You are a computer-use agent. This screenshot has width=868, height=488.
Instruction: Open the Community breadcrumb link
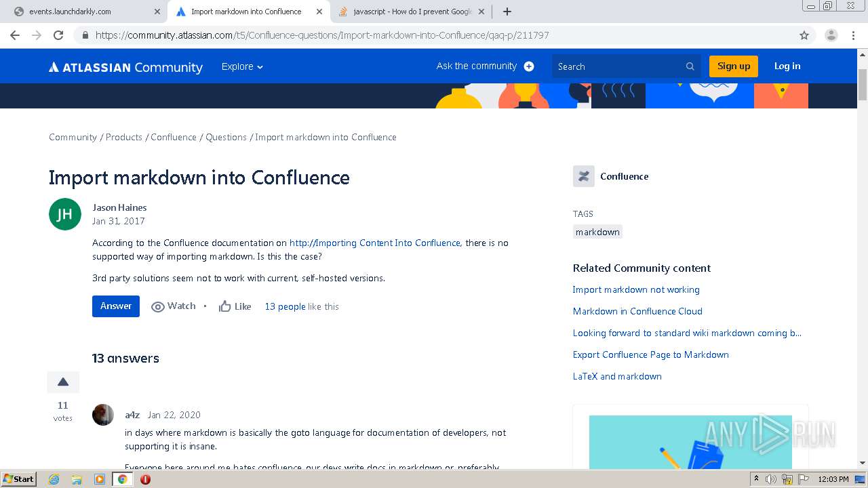click(x=73, y=137)
